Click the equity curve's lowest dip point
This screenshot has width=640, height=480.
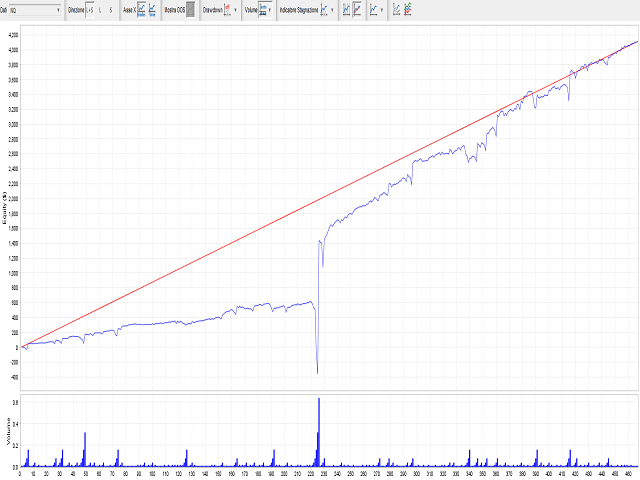point(317,373)
